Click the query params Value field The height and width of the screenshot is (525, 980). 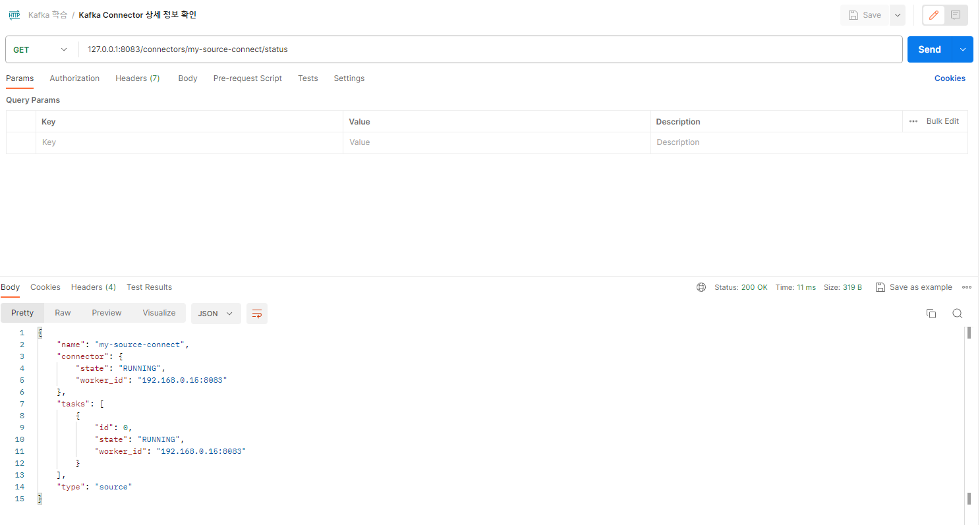(496, 142)
